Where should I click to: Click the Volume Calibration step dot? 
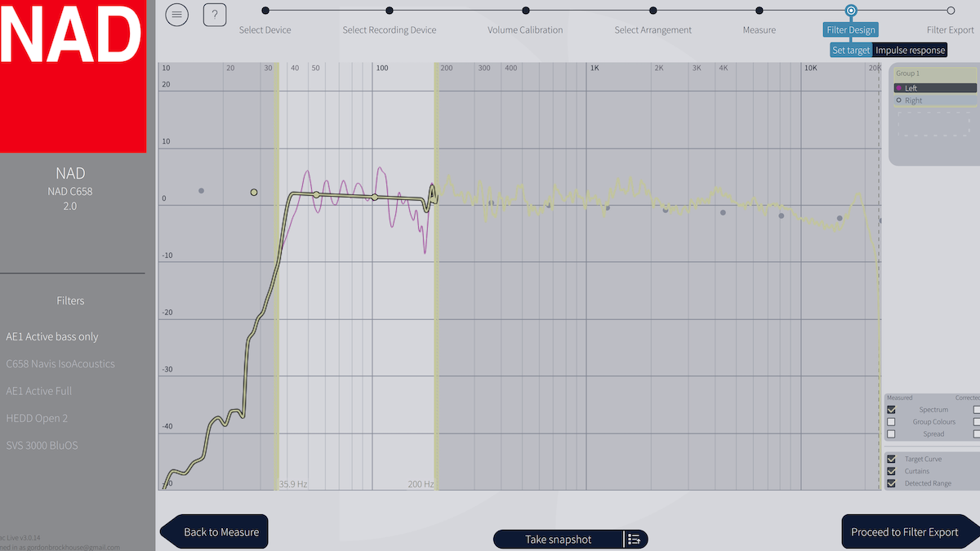(x=525, y=11)
